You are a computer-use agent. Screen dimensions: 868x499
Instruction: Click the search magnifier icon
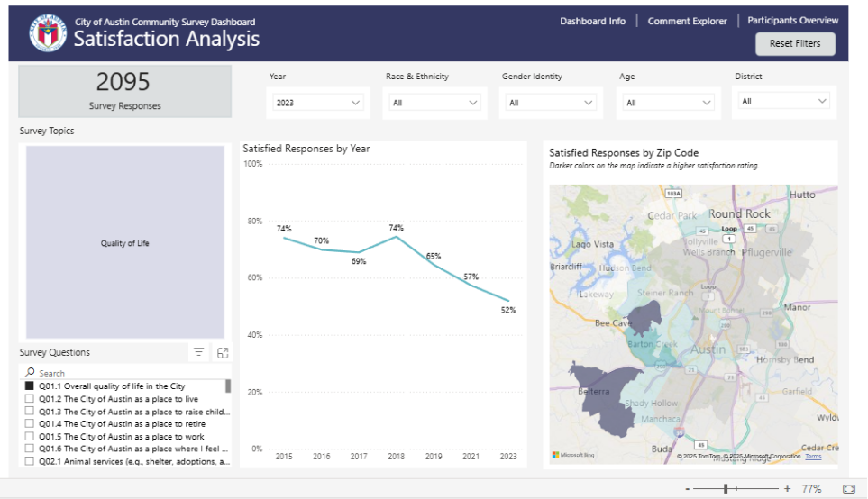[30, 373]
